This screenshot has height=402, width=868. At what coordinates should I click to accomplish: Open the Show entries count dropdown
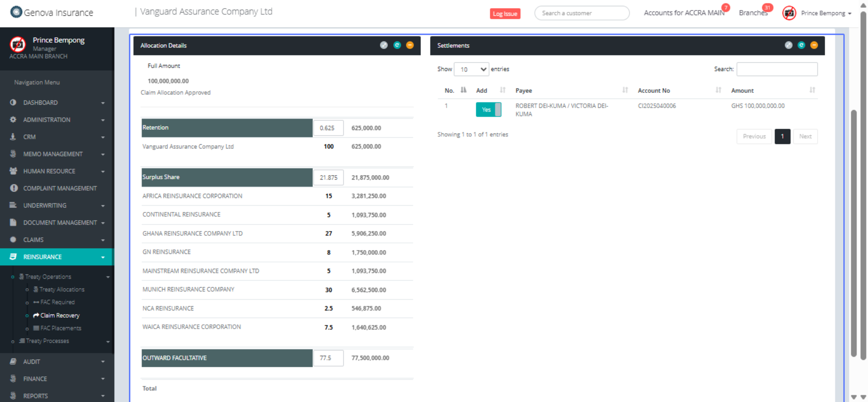tap(471, 70)
